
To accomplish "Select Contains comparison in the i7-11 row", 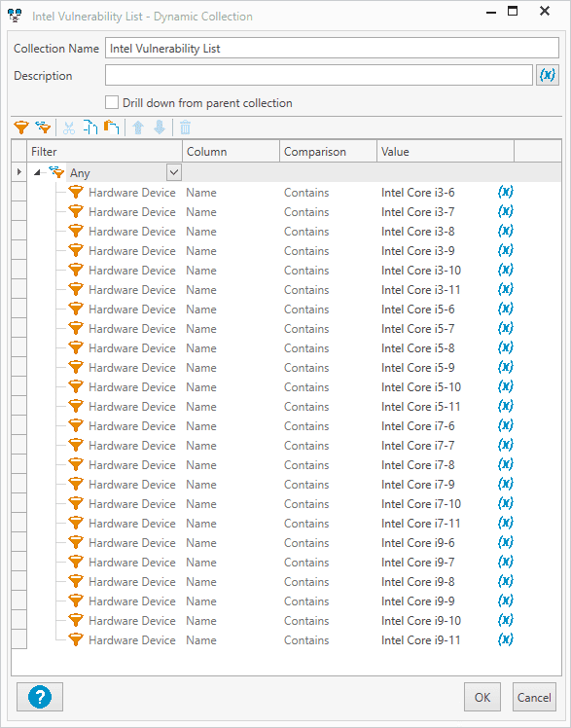I will (306, 524).
